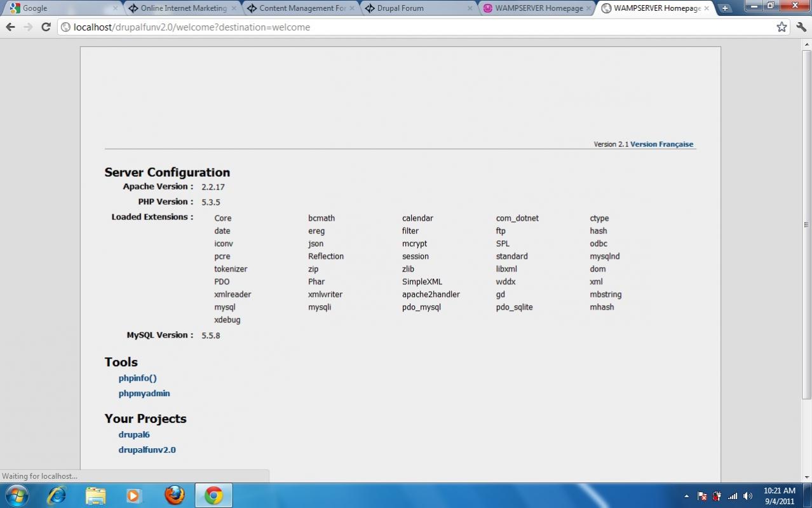The height and width of the screenshot is (508, 812).
Task: Open the clock showing 10:21 AM
Action: (x=779, y=495)
